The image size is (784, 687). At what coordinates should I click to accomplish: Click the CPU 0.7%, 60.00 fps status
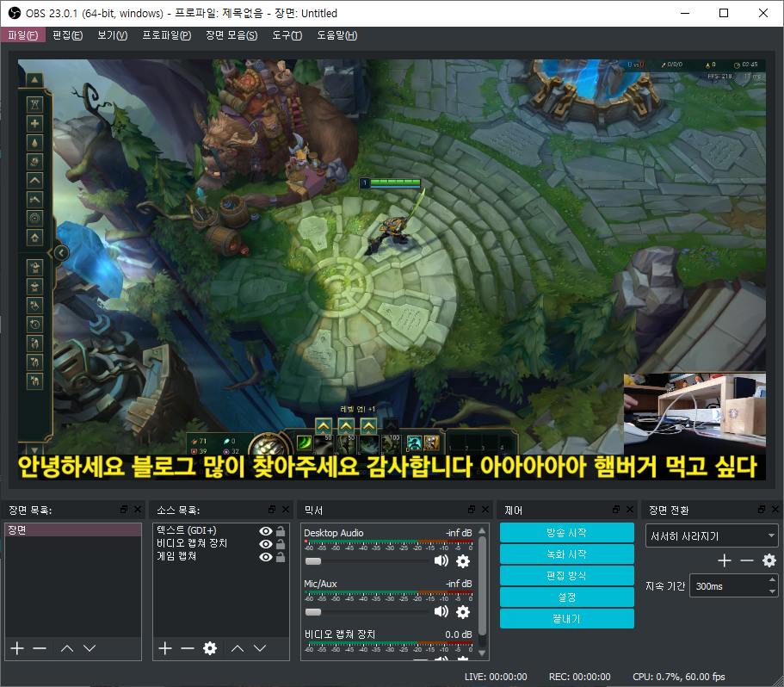[678, 677]
